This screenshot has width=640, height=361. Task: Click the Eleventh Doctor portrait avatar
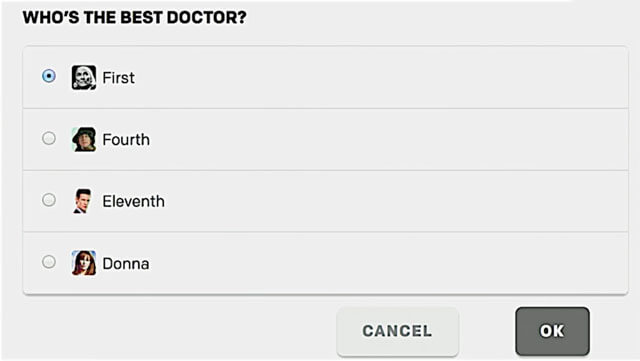(83, 201)
